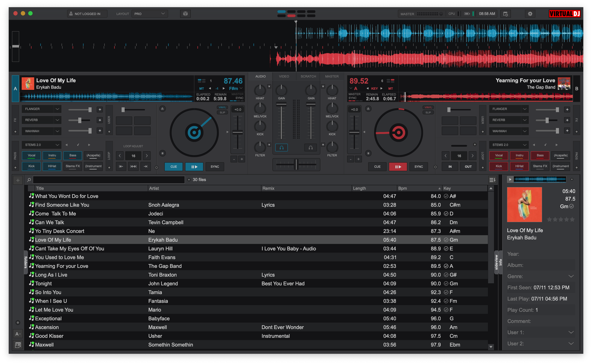Sort tracks by Bpm column header
This screenshot has height=364, width=592.
point(419,188)
